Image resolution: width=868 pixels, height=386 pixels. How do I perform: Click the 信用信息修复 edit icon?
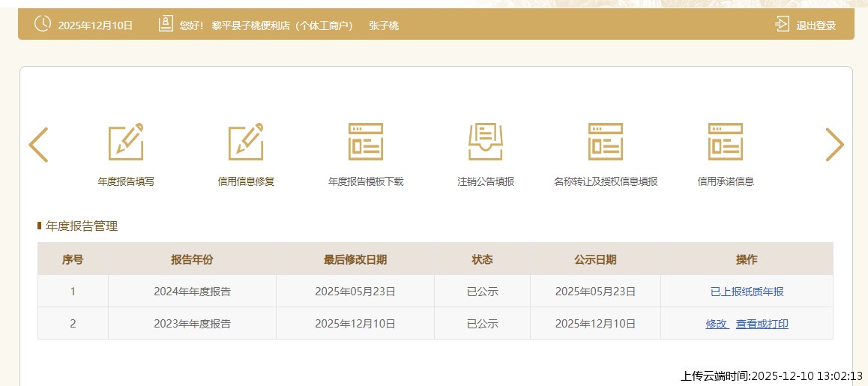click(246, 142)
